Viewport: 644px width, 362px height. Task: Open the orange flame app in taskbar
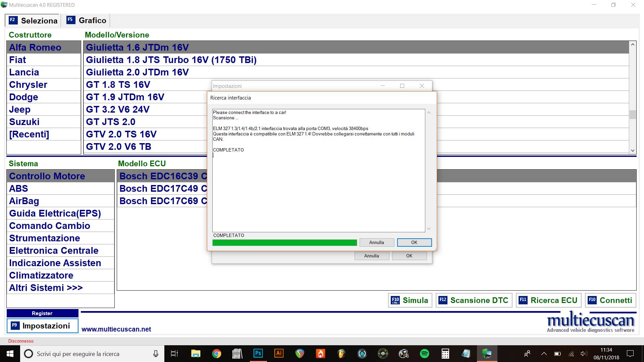pos(320,354)
